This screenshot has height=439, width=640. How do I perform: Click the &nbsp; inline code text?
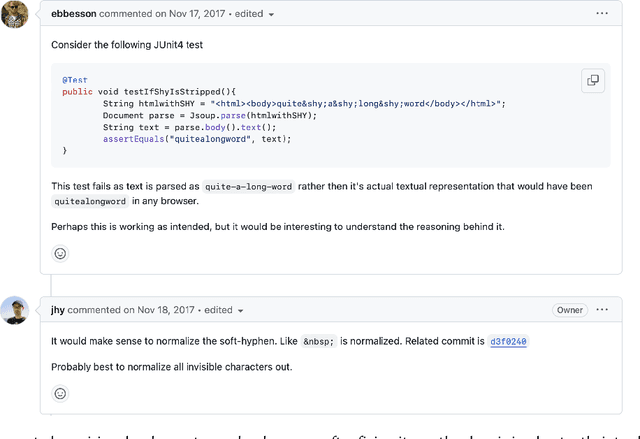pyautogui.click(x=318, y=342)
